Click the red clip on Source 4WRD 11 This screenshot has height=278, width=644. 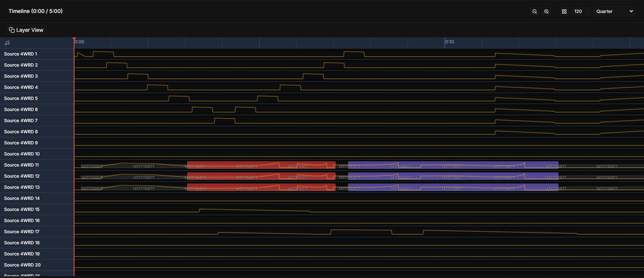click(x=261, y=165)
